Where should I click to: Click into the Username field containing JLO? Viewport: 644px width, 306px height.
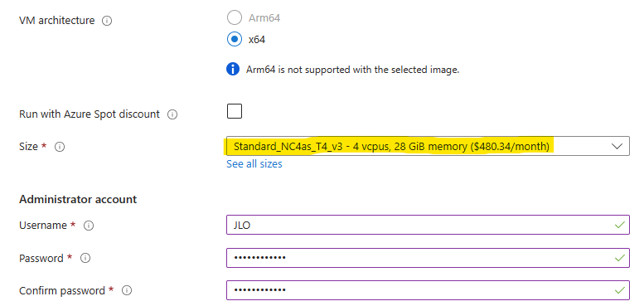428,225
